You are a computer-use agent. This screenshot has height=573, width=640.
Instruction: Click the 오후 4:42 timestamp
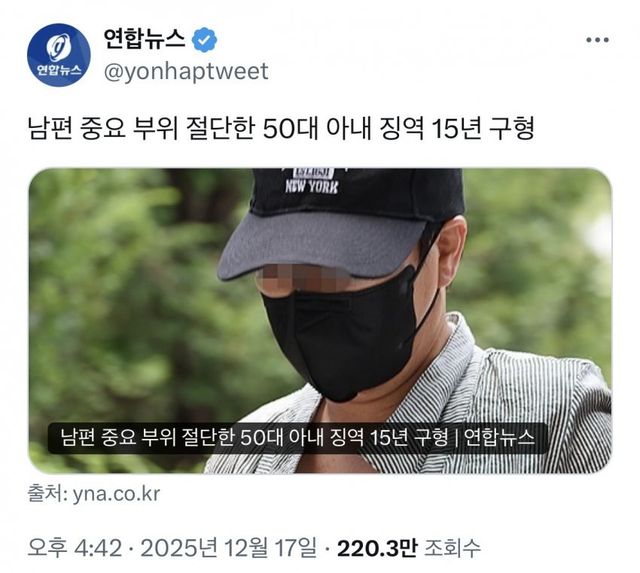click(x=75, y=548)
